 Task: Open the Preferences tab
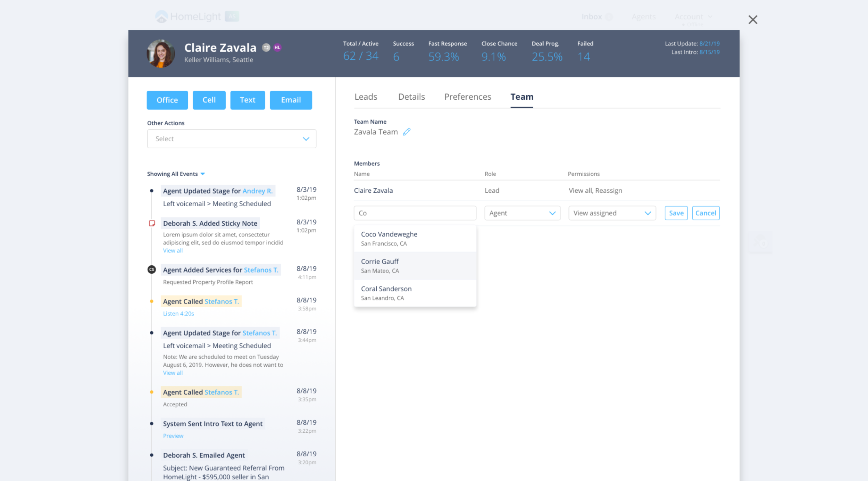coord(467,97)
